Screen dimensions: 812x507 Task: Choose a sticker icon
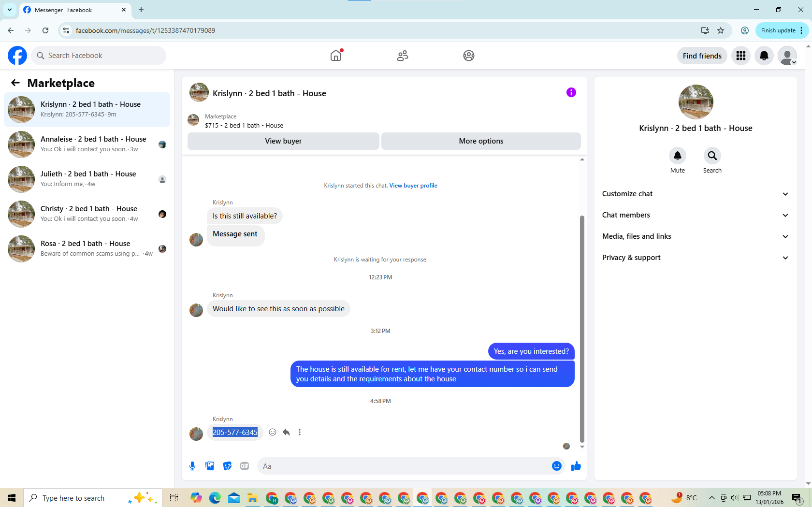pyautogui.click(x=227, y=466)
